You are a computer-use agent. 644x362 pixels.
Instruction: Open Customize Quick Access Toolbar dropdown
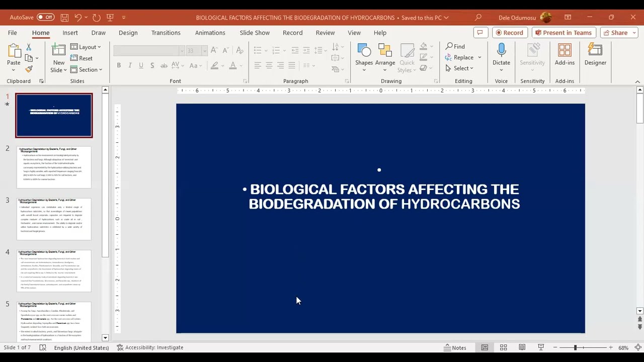point(124,18)
